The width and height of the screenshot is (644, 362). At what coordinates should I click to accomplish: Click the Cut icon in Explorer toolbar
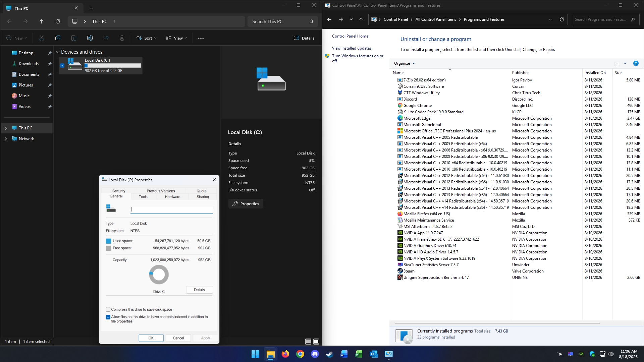coord(42,38)
